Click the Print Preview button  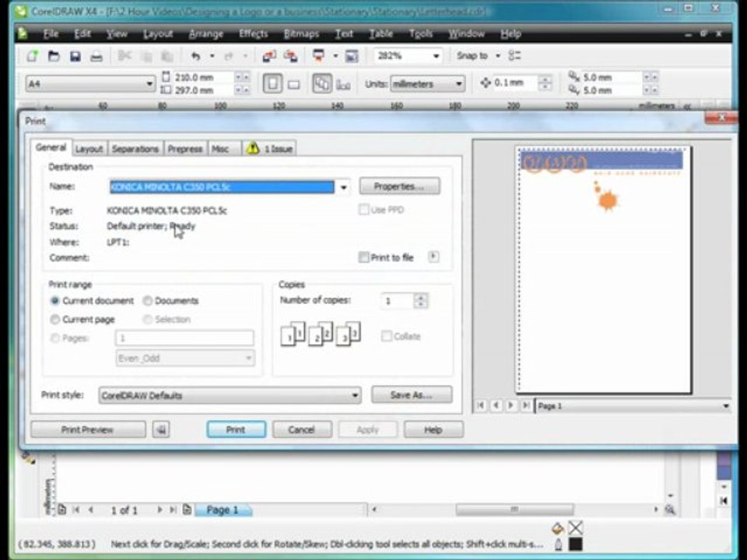click(x=88, y=429)
